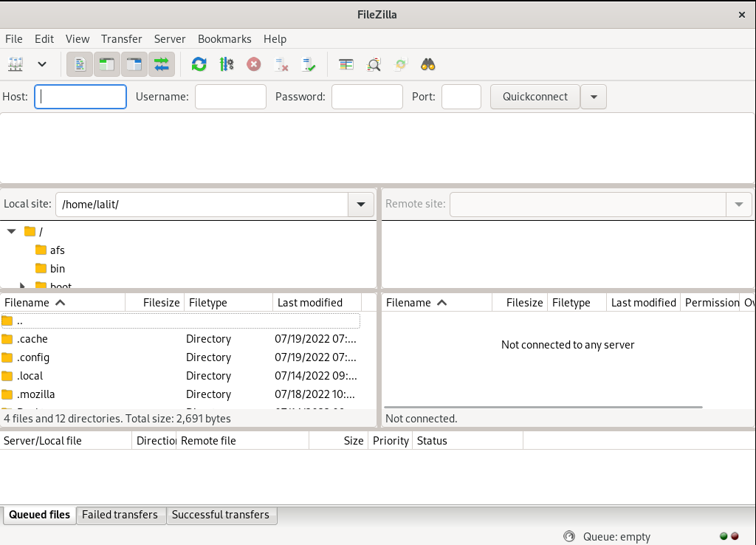Image resolution: width=756 pixels, height=545 pixels.
Task: Toggle processing of the transfer queue
Action: click(x=227, y=64)
